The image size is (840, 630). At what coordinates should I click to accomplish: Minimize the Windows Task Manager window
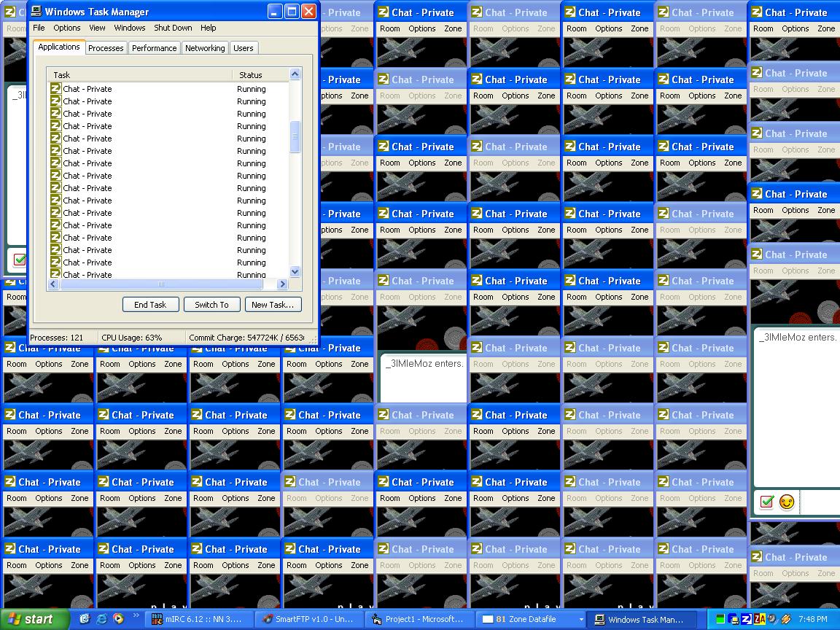pyautogui.click(x=275, y=11)
